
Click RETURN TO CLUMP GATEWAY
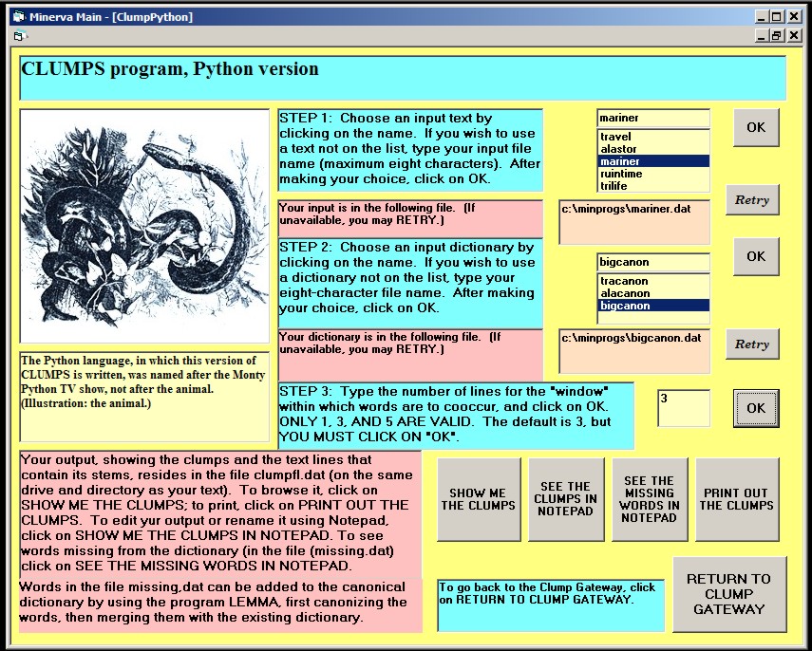[x=729, y=595]
